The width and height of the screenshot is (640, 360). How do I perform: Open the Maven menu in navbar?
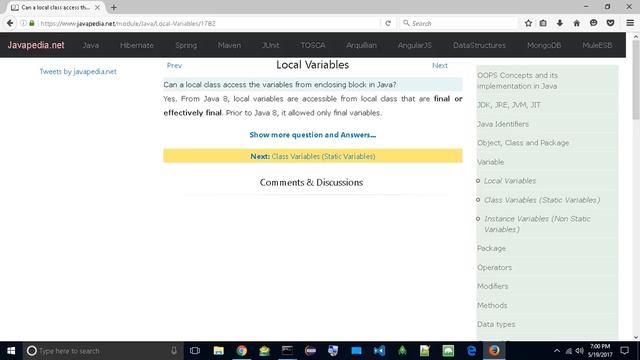point(229,45)
